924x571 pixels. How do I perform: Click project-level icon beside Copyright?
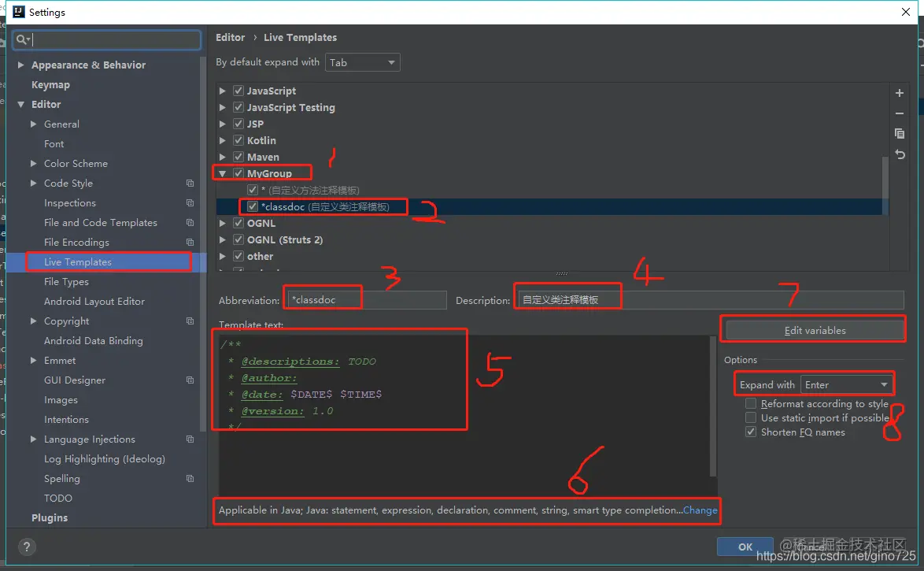pos(190,321)
